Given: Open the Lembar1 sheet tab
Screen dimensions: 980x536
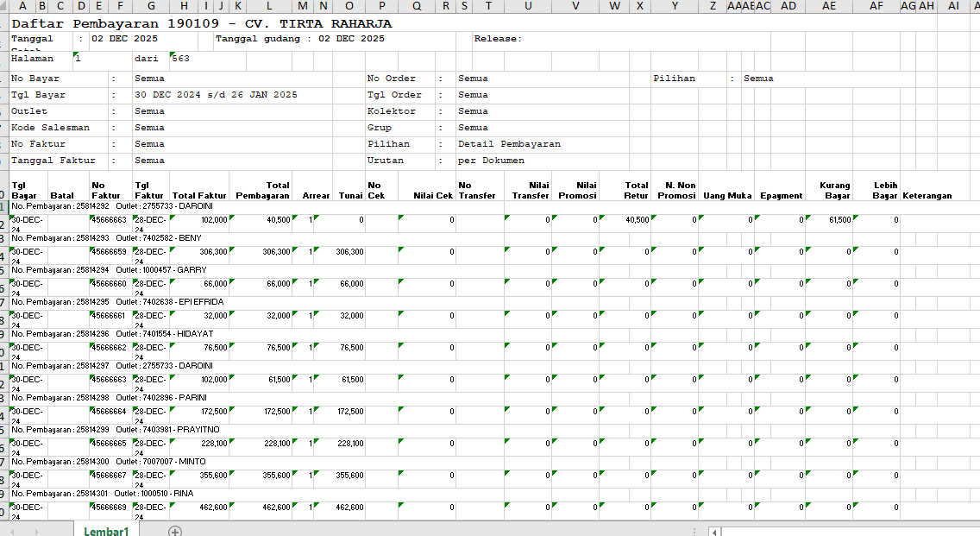Looking at the screenshot, I should coord(106,532).
